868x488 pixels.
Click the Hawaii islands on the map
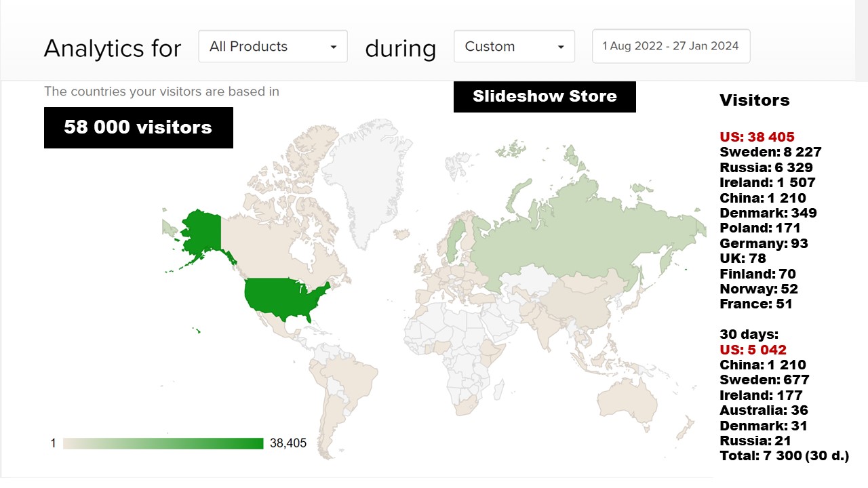197,331
